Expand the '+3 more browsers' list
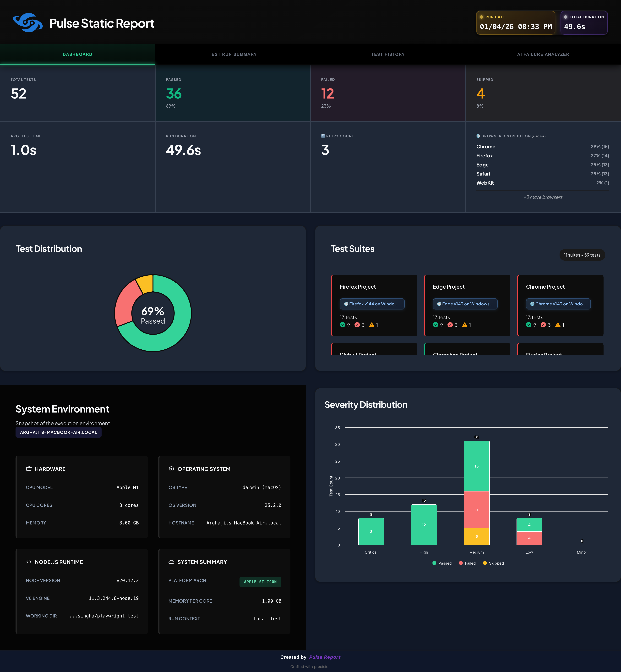The width and height of the screenshot is (621, 672). tap(543, 197)
